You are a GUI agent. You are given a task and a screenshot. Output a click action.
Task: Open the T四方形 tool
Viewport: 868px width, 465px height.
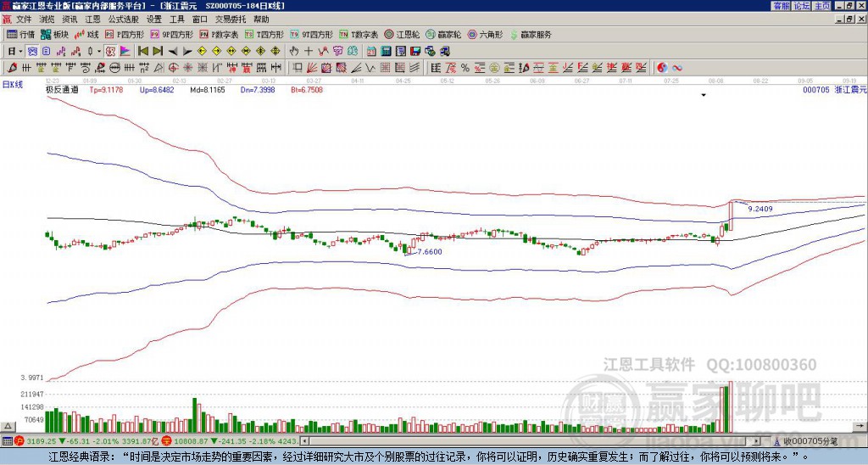264,34
